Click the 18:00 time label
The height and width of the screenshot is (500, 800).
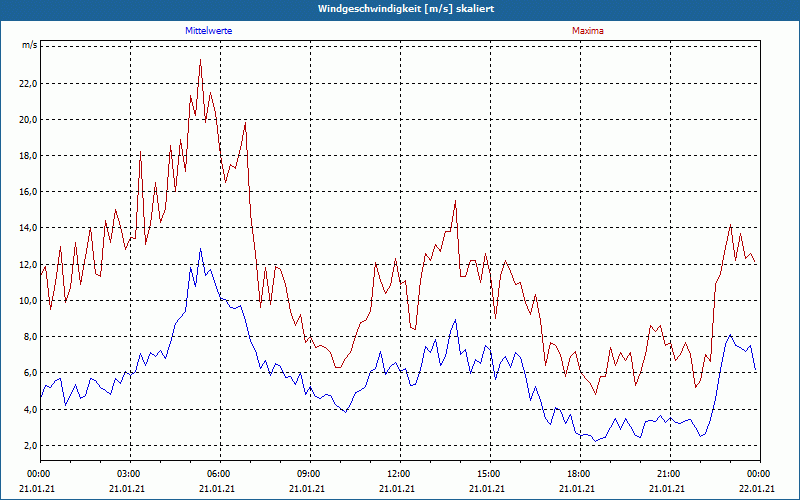(x=580, y=474)
